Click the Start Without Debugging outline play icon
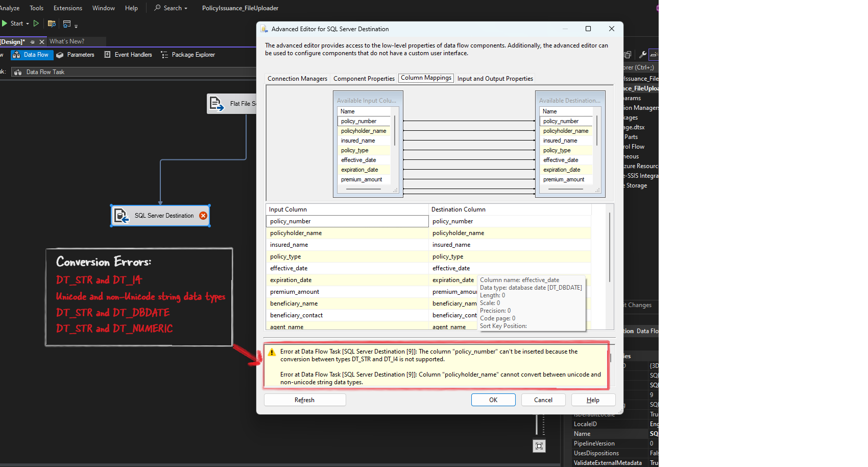Viewport: 868px width, 467px height. pyautogui.click(x=36, y=24)
